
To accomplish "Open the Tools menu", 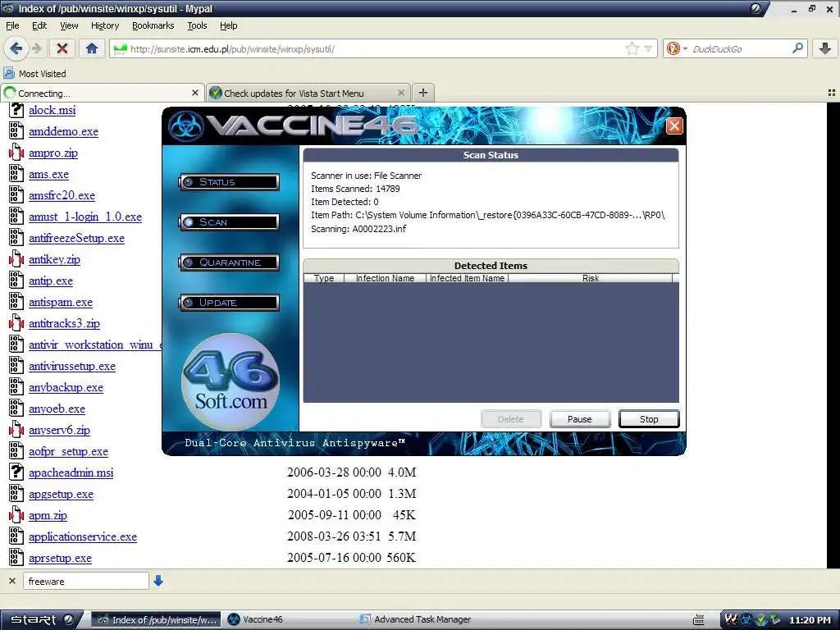I will point(197,25).
